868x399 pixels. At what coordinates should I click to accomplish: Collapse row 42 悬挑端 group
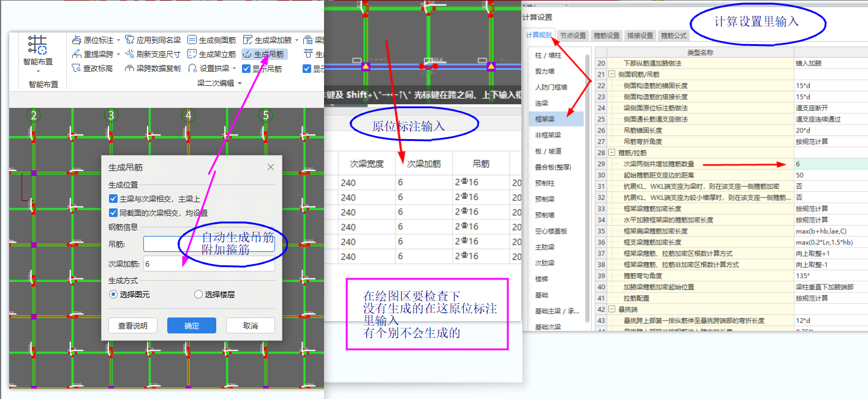pos(611,310)
